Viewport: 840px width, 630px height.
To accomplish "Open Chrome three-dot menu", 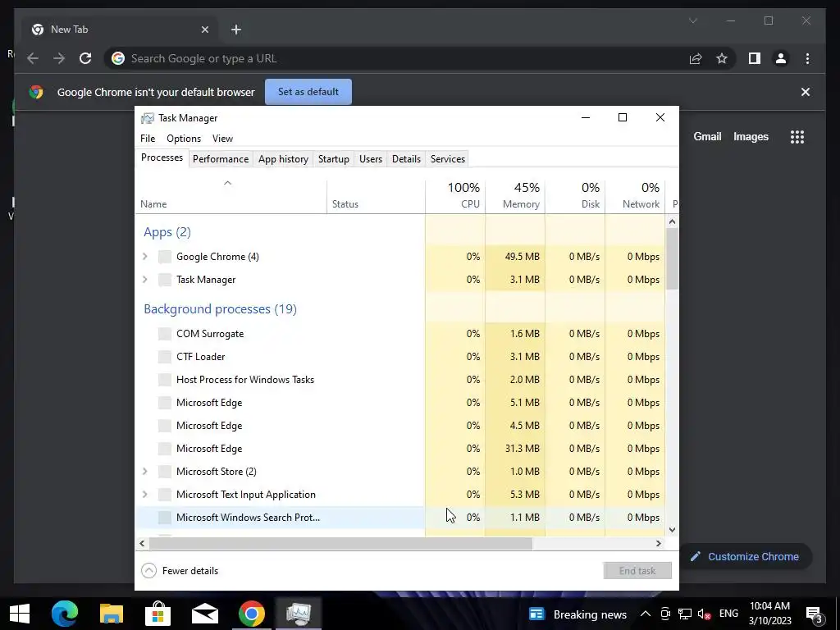I will click(x=807, y=58).
